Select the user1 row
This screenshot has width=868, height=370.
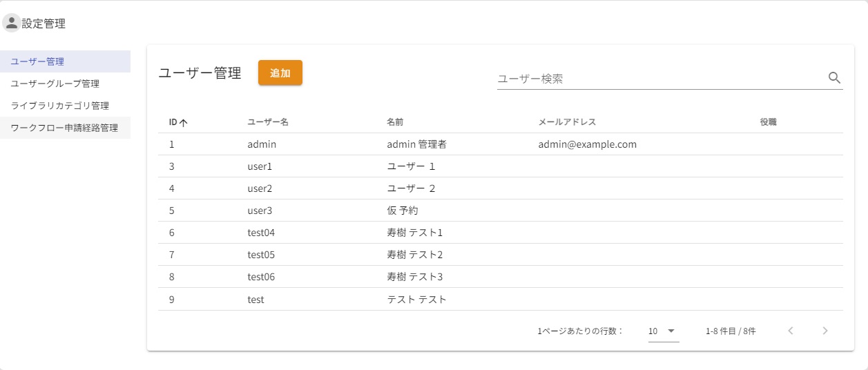260,166
